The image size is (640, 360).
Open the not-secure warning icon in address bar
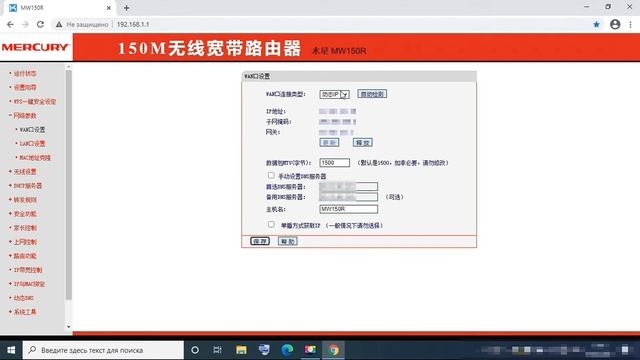[x=59, y=24]
